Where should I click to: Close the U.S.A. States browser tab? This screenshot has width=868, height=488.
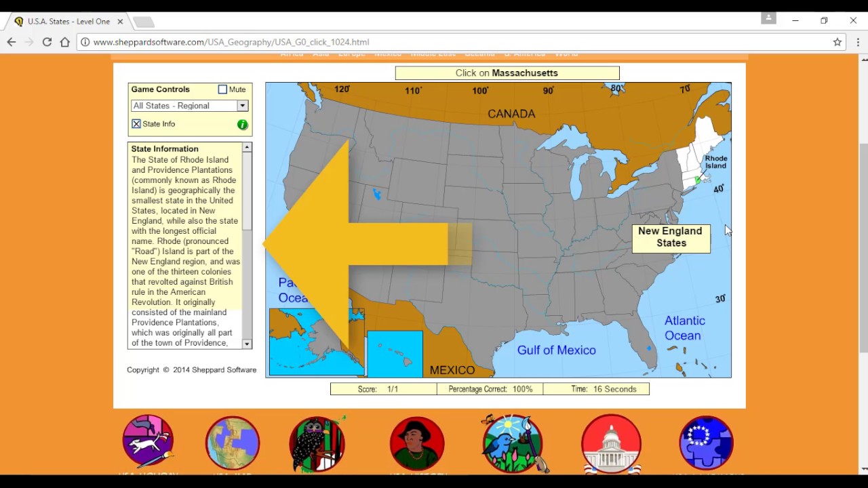pos(120,22)
